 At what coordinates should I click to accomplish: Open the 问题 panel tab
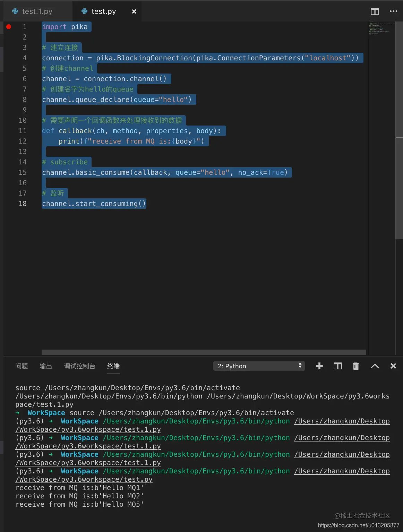[x=22, y=366]
